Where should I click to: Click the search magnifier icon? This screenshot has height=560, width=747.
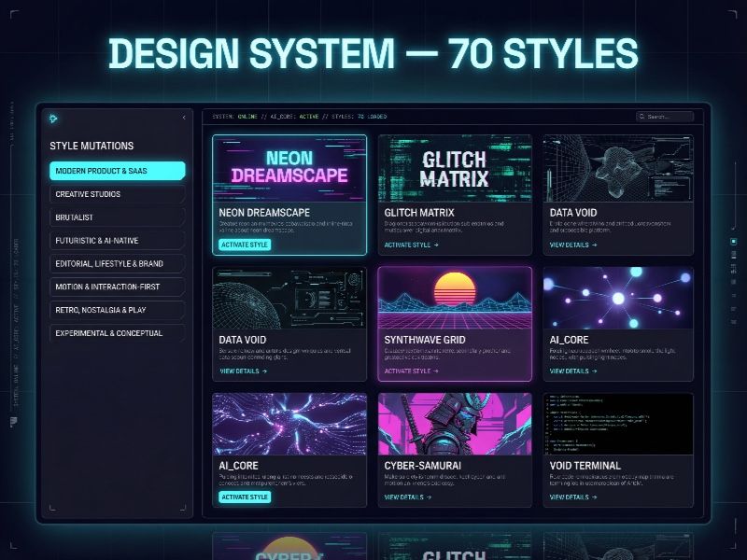click(x=642, y=117)
